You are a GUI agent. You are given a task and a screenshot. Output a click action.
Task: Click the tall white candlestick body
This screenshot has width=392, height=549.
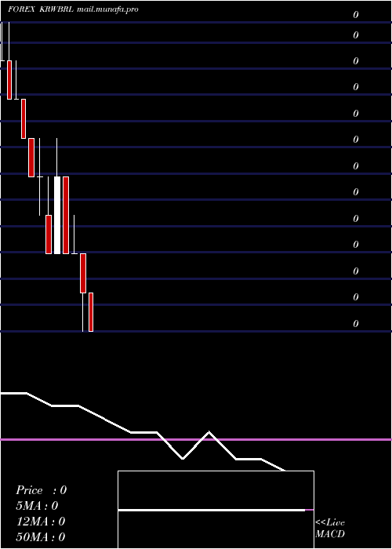57,215
